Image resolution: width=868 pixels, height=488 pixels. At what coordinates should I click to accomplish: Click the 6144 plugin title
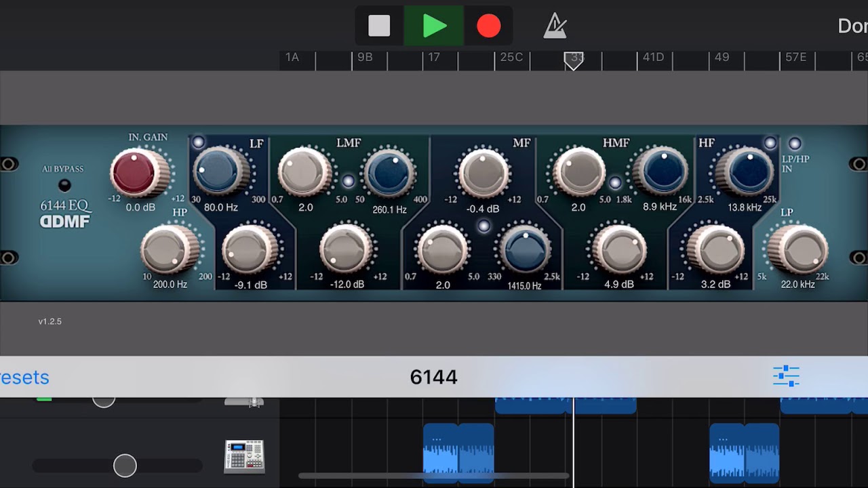pos(434,377)
